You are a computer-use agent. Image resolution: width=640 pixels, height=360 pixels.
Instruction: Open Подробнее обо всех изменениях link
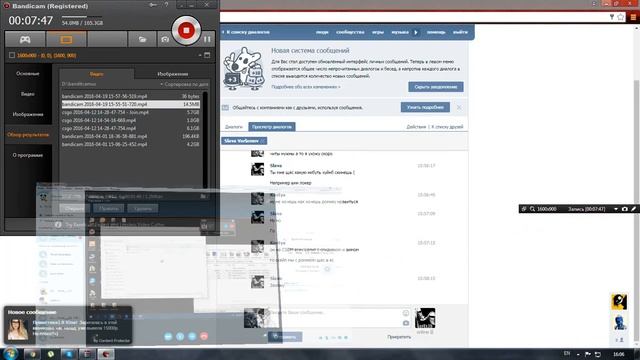tap(306, 87)
